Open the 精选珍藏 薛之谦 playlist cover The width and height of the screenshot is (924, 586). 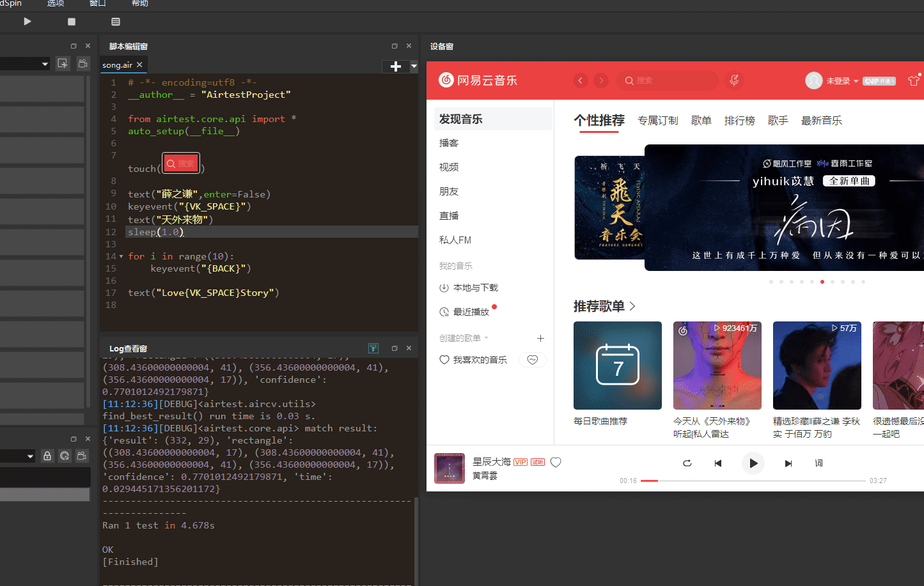point(817,366)
